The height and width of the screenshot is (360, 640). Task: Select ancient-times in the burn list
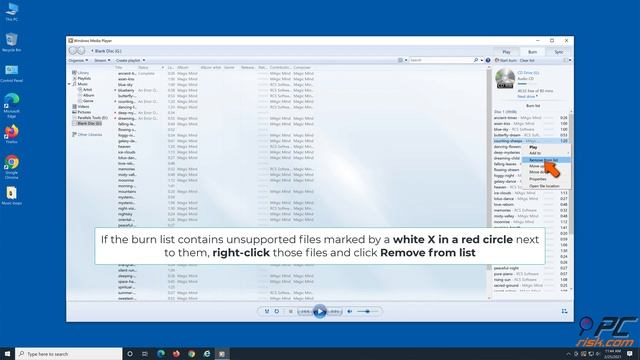click(x=531, y=118)
